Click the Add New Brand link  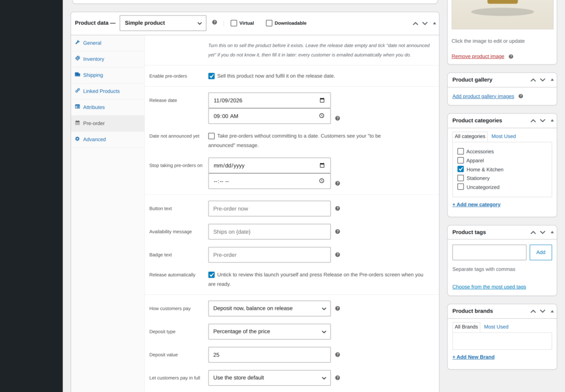[473, 357]
